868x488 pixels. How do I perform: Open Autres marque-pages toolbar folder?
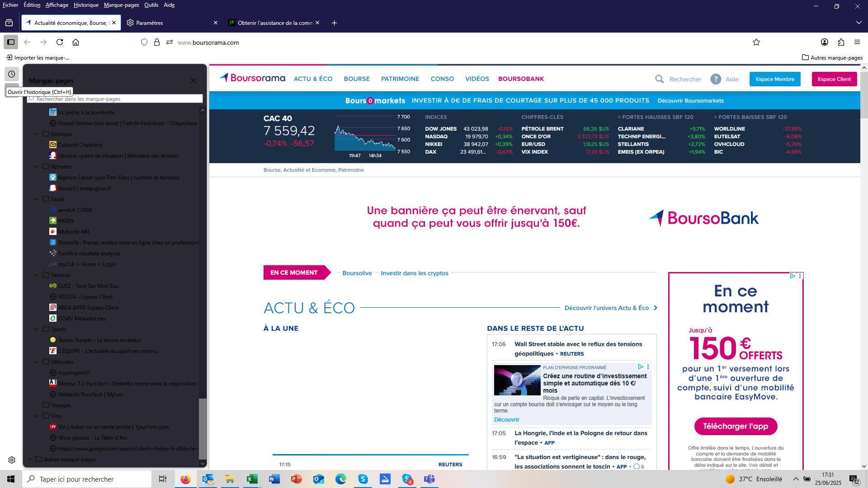tap(832, 57)
